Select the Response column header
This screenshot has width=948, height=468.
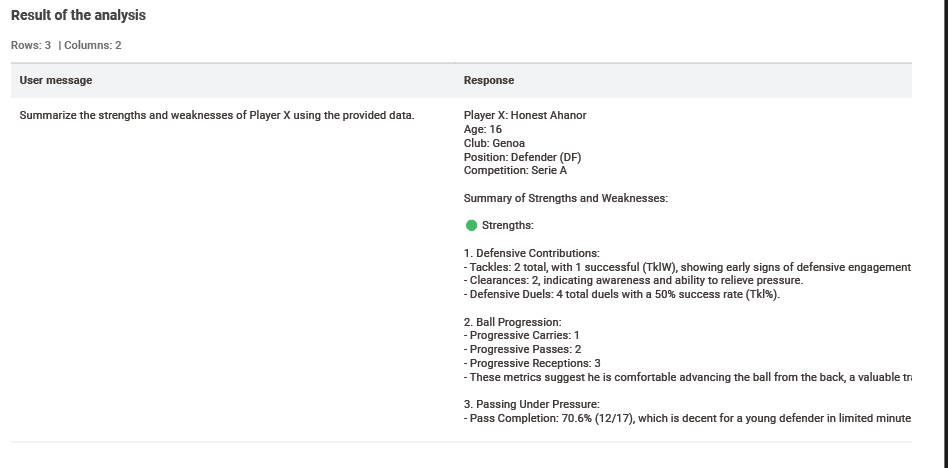pos(489,80)
